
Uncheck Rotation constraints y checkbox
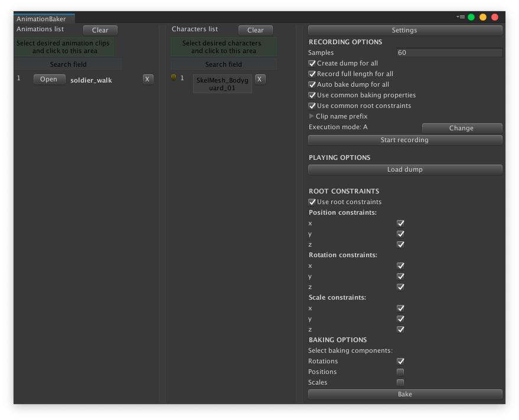(x=400, y=276)
